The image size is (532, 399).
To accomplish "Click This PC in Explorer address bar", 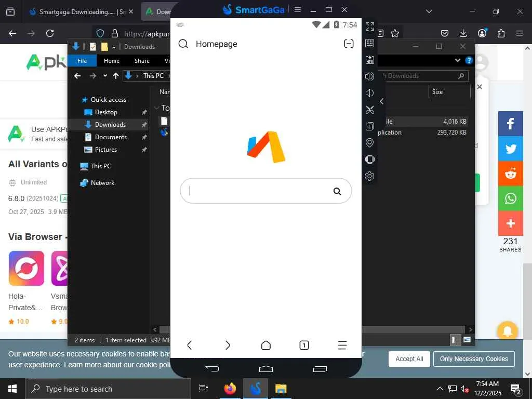I will (x=153, y=76).
